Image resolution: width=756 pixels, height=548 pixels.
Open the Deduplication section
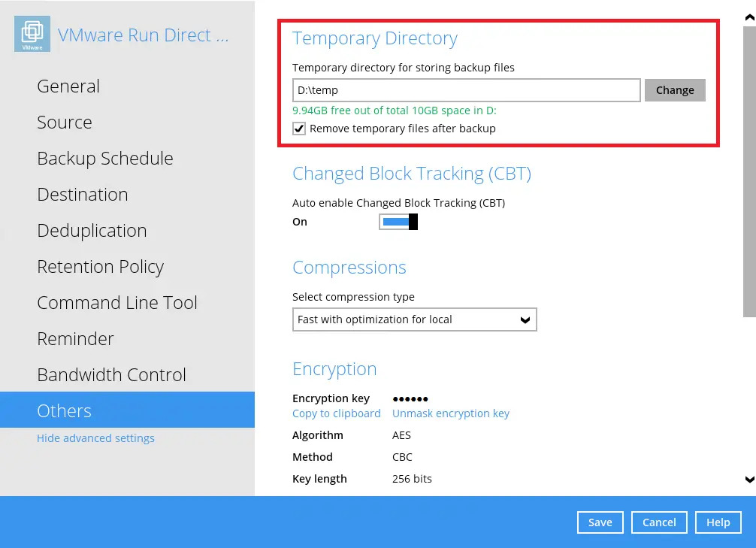tap(92, 231)
